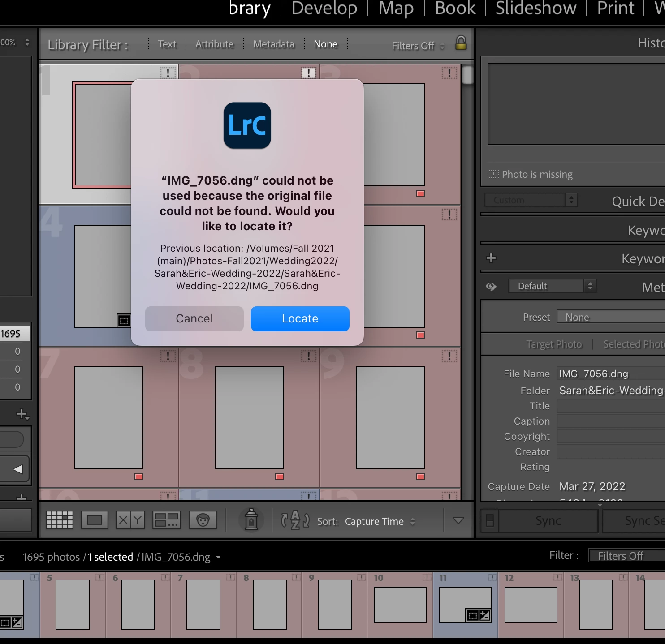Click missing-file badge on filmstrip thumbnail 10
665x644 pixels.
coord(427,578)
